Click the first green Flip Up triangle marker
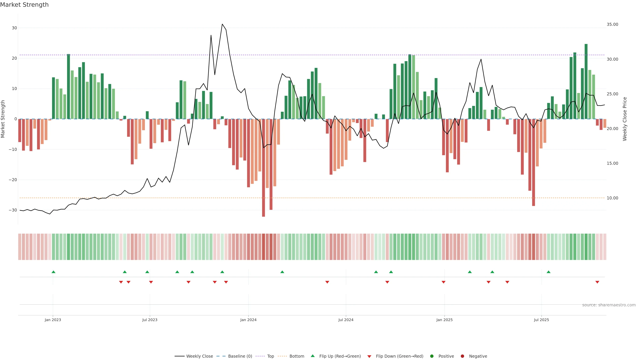The width and height of the screenshot is (644, 362). click(53, 272)
